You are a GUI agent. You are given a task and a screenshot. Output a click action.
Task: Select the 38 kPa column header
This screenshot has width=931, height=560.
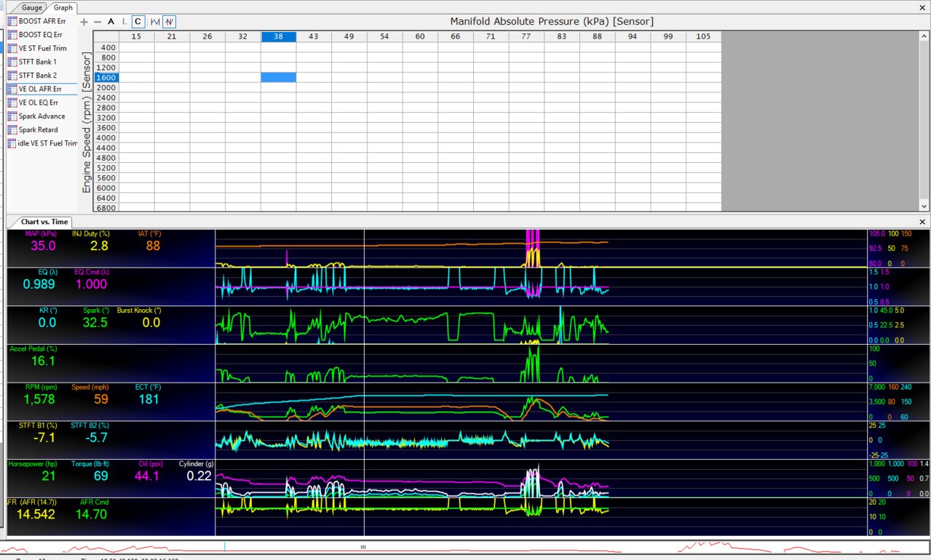278,36
